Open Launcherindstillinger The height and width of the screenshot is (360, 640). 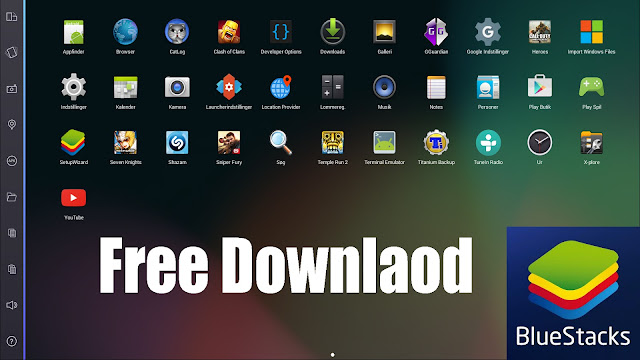coord(229,87)
